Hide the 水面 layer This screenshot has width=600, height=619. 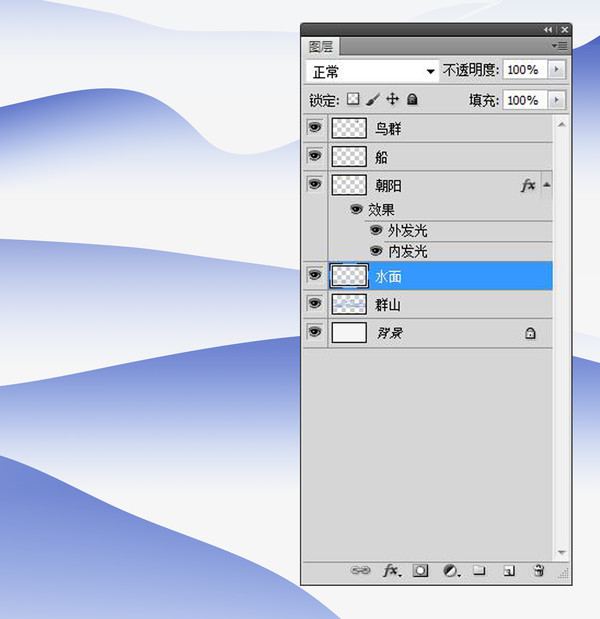click(315, 275)
